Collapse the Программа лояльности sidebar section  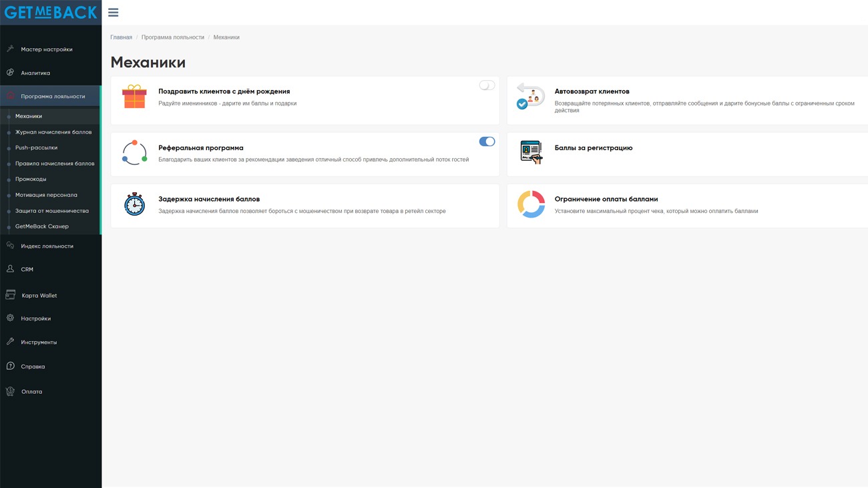click(52, 96)
